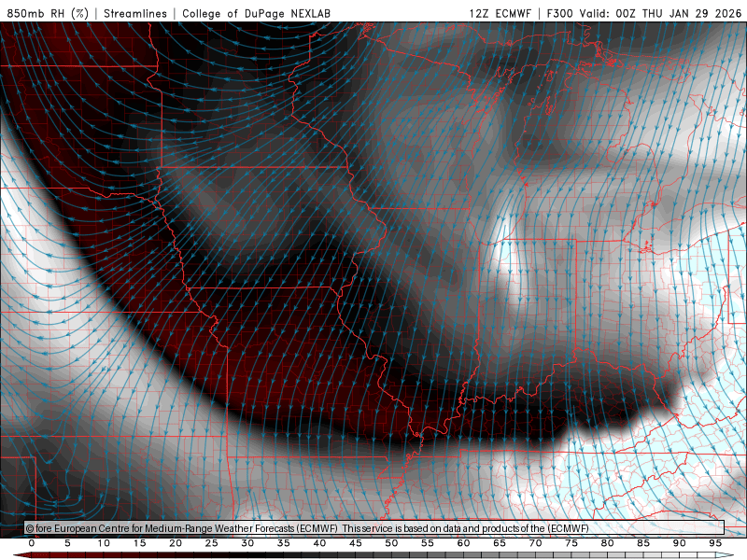Select the '15' label on the color scale

tap(139, 543)
